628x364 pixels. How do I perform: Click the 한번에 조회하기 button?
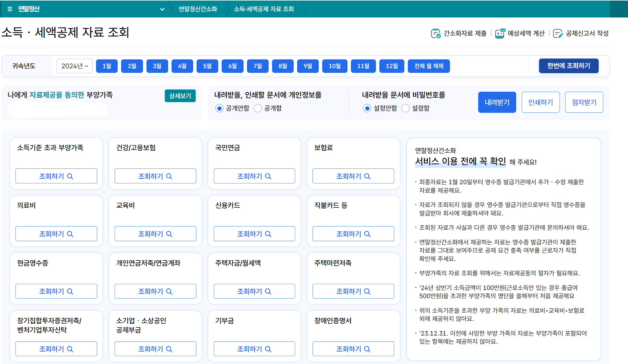pyautogui.click(x=568, y=66)
